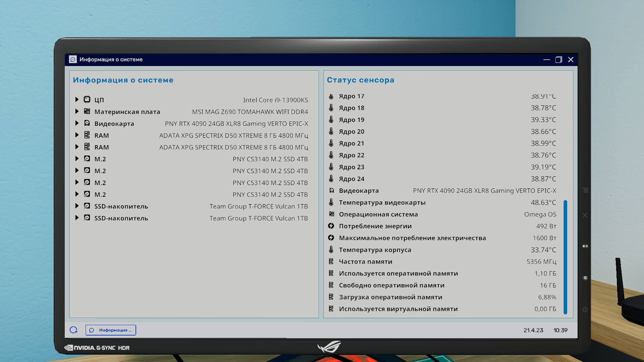This screenshot has height=362, width=644.
Task: Expand the second SSD-накопитель entry
Action: (77, 218)
